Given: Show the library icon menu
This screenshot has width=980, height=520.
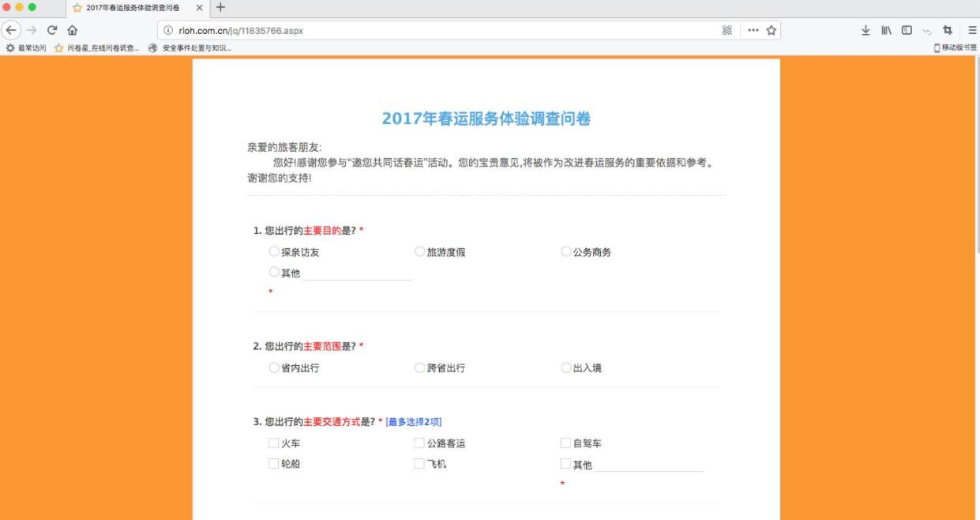Looking at the screenshot, I should point(887,30).
